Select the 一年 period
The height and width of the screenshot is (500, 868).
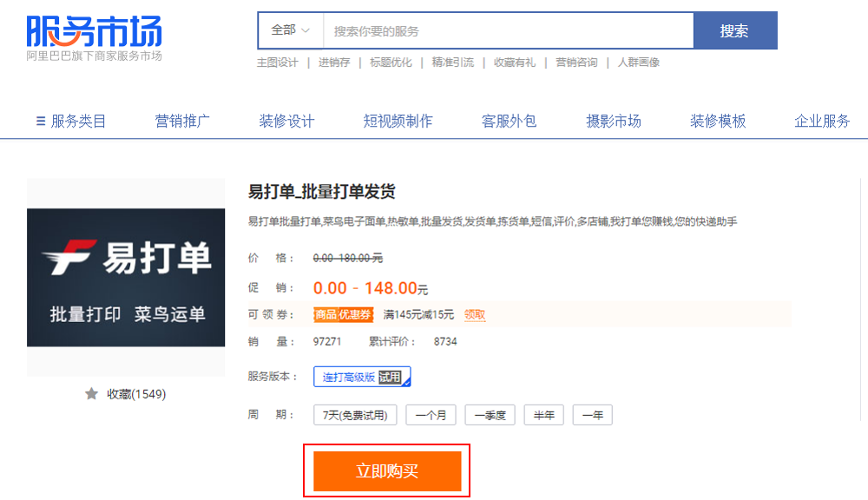click(x=592, y=415)
